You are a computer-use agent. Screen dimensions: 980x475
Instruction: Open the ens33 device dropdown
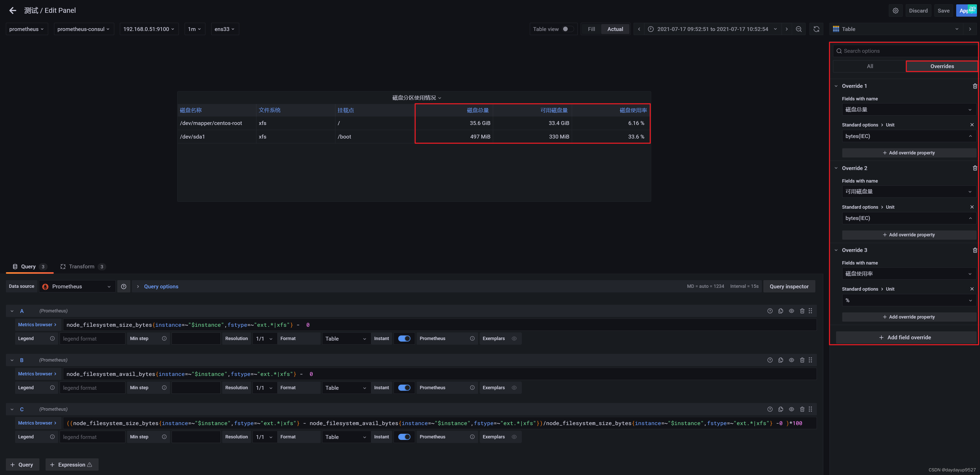(x=225, y=29)
